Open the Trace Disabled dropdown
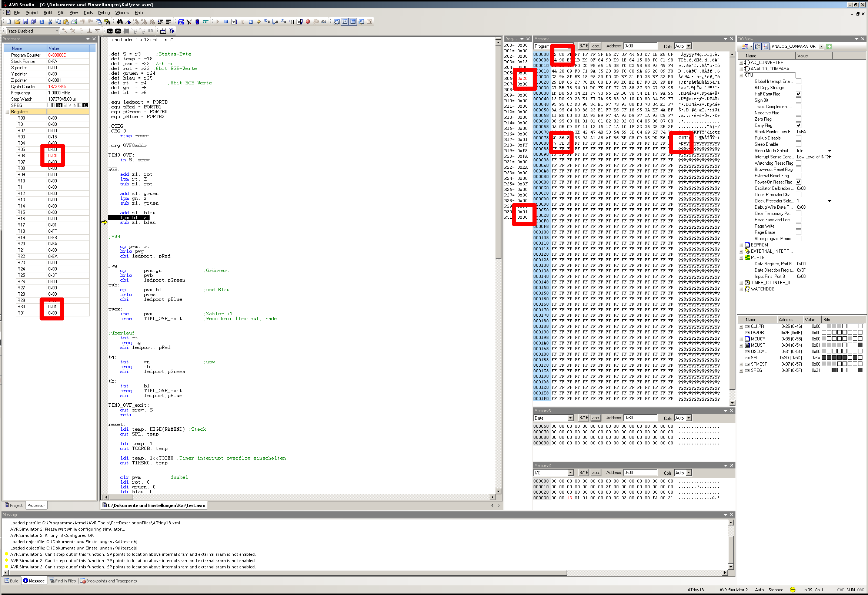 point(57,31)
